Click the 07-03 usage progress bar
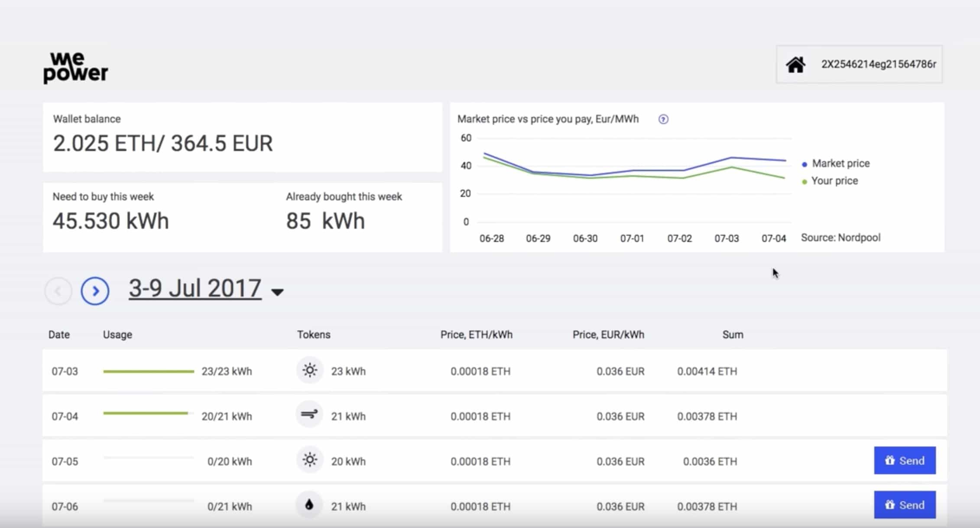Screen dimensions: 980x528 [x=149, y=372]
